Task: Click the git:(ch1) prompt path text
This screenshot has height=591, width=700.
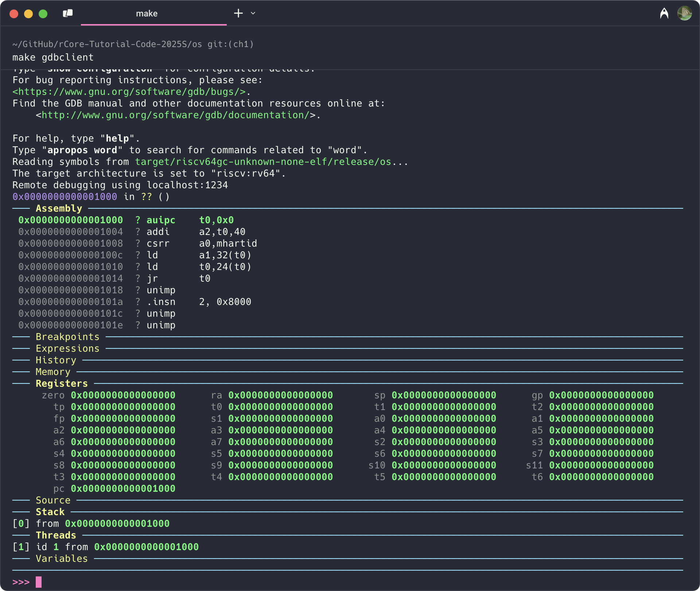Action: click(x=230, y=45)
